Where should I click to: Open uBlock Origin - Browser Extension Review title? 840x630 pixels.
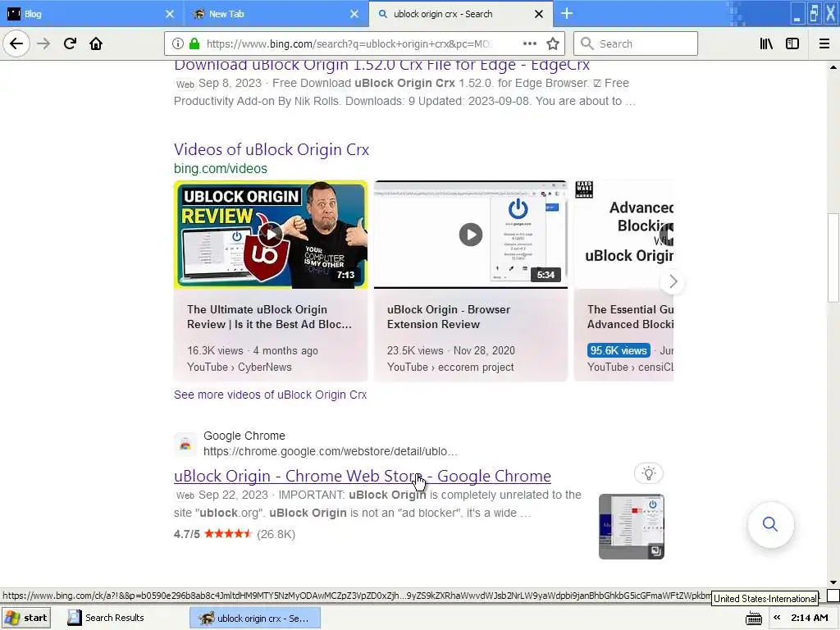point(449,317)
